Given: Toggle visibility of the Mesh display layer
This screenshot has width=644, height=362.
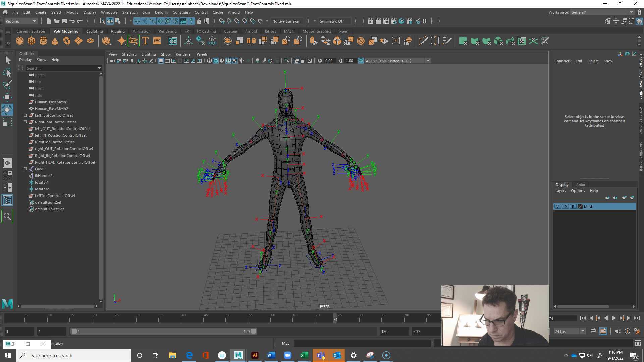Looking at the screenshot, I should coord(557,206).
